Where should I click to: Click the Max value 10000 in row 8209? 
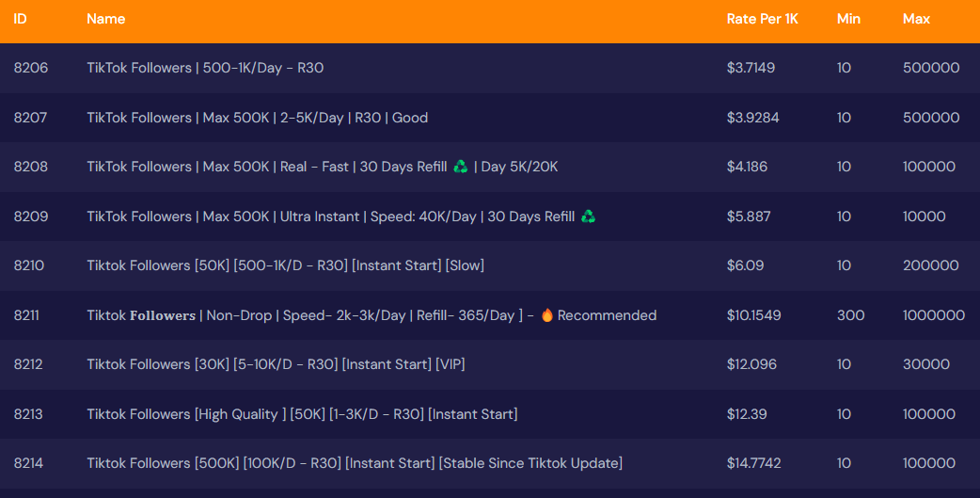tap(925, 217)
